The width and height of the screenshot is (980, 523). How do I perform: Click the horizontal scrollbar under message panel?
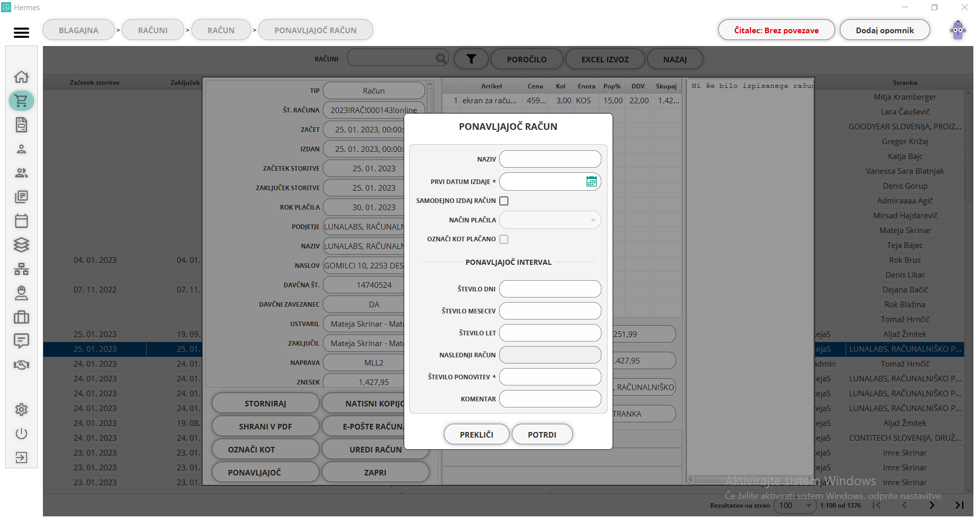[x=750, y=480]
